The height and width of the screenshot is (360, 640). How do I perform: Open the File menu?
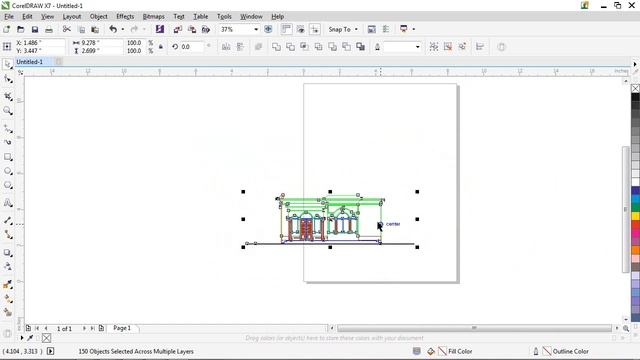point(9,16)
